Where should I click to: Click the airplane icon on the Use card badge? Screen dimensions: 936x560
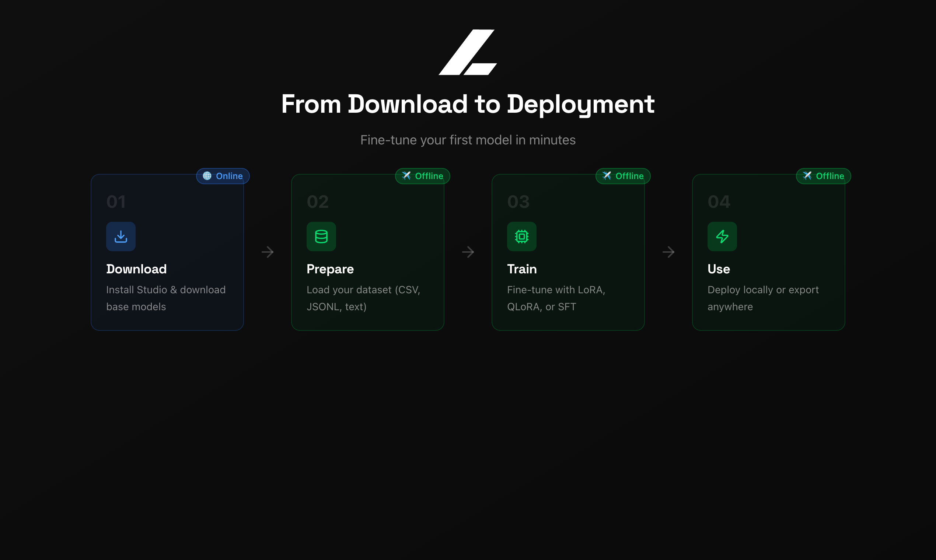click(808, 176)
